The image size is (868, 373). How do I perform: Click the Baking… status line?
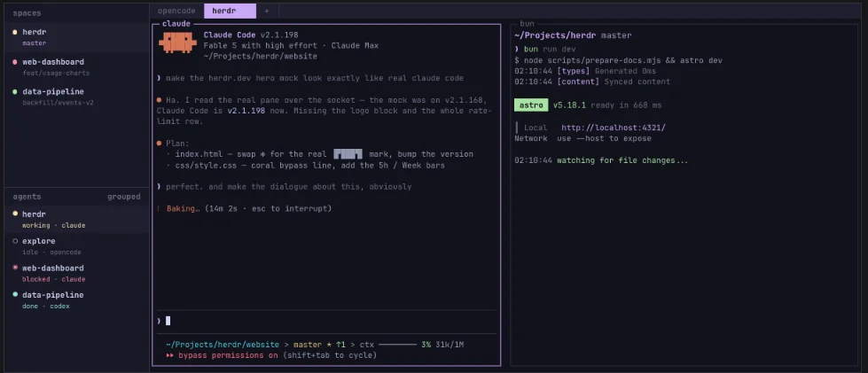244,208
